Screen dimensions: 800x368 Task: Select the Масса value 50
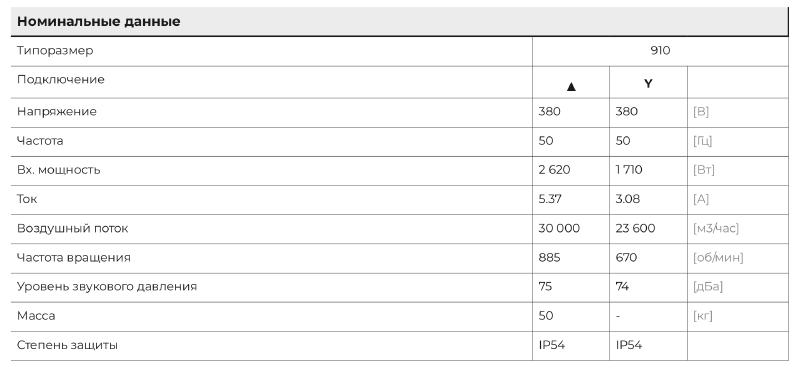tap(545, 315)
